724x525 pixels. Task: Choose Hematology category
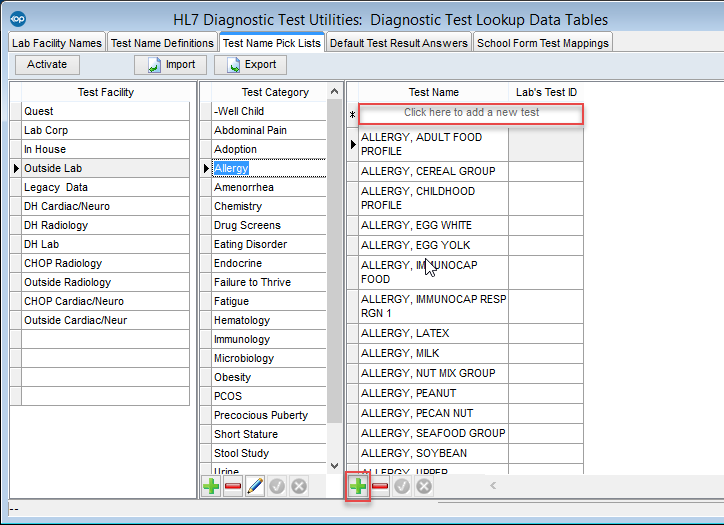pos(269,320)
